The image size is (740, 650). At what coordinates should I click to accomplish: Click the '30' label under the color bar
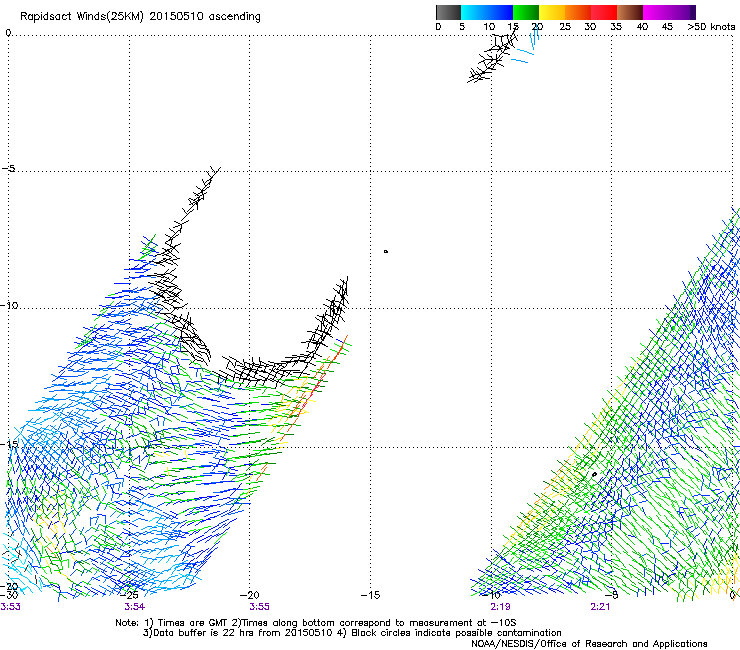point(590,27)
